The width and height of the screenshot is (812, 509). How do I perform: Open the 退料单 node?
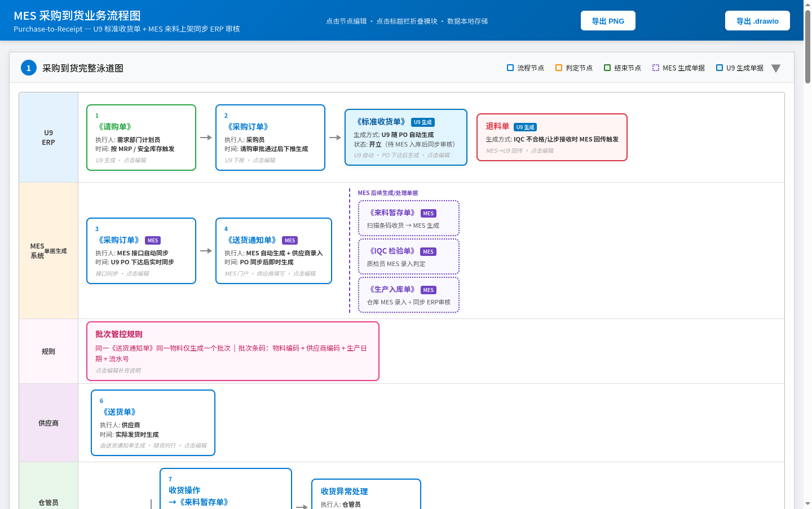click(x=552, y=138)
